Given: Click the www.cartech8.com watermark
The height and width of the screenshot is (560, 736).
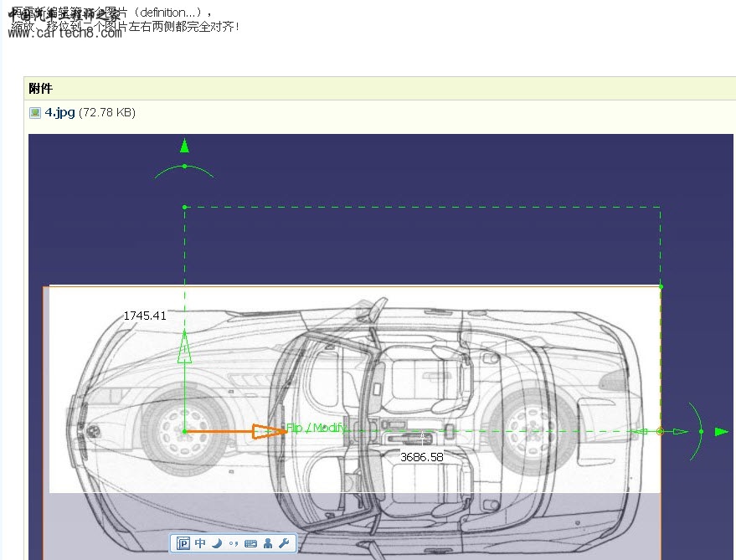Looking at the screenshot, I should click(65, 35).
